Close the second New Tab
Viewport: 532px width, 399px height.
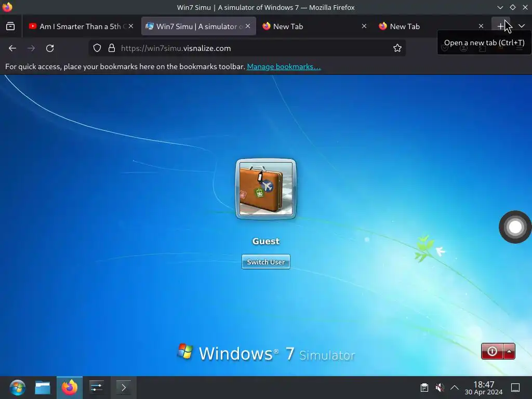point(481,26)
